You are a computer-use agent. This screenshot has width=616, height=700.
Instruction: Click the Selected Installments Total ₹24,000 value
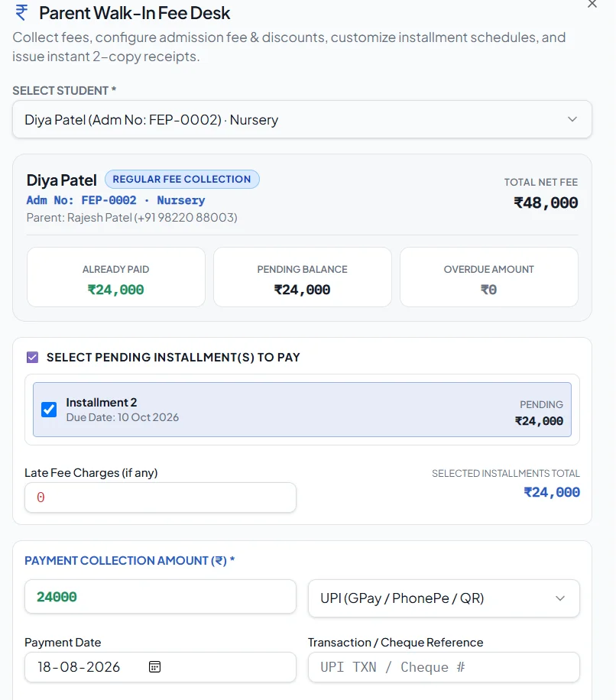click(x=552, y=492)
